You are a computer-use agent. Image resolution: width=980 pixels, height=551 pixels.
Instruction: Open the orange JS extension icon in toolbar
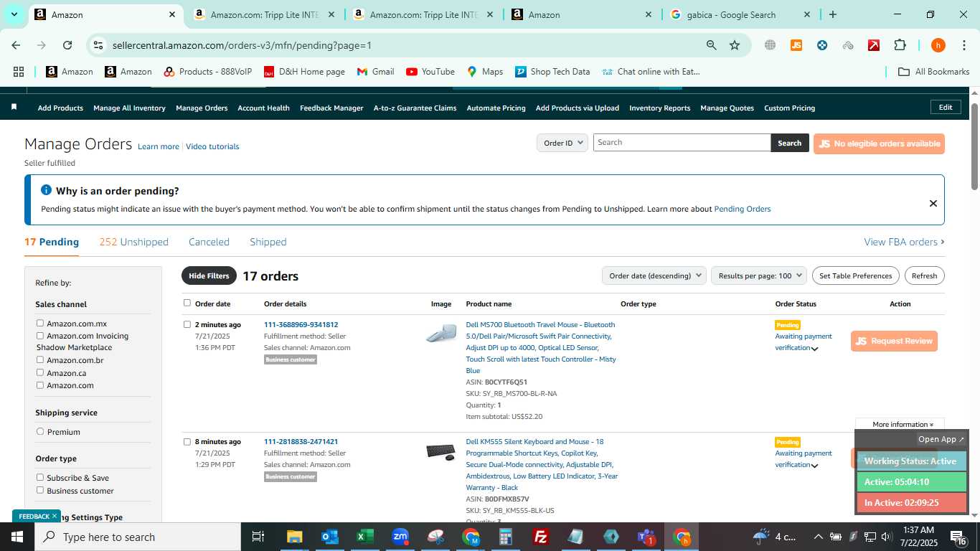(796, 45)
